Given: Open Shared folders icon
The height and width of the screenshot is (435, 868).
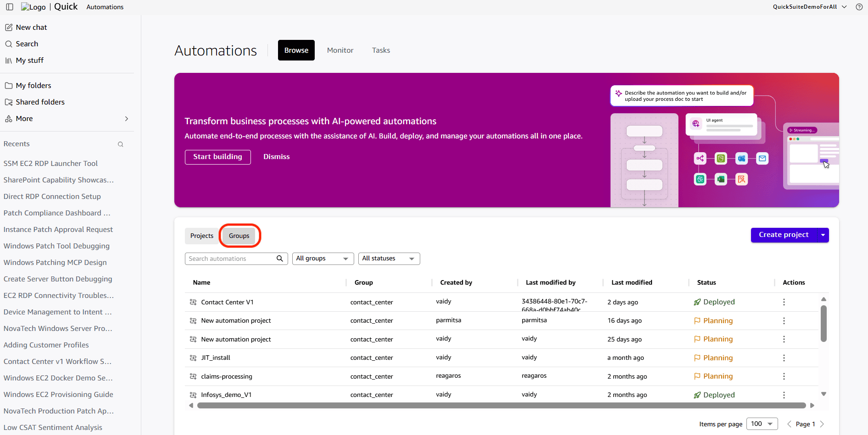Looking at the screenshot, I should 9,102.
